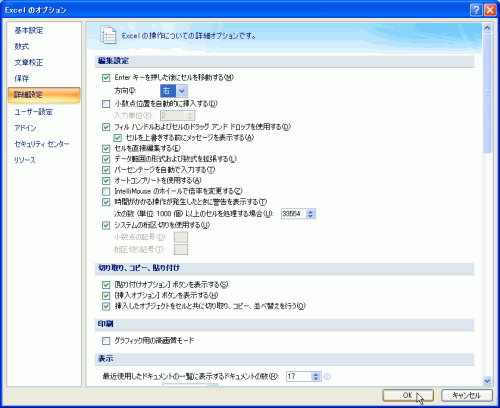Click the scrollbar up arrow
500x408 pixels.
click(x=487, y=28)
